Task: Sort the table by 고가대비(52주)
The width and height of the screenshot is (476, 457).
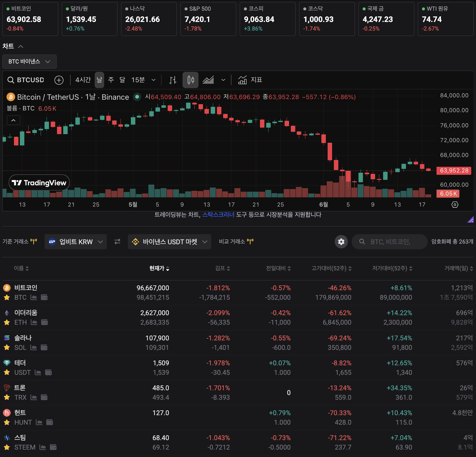Action: [331, 269]
